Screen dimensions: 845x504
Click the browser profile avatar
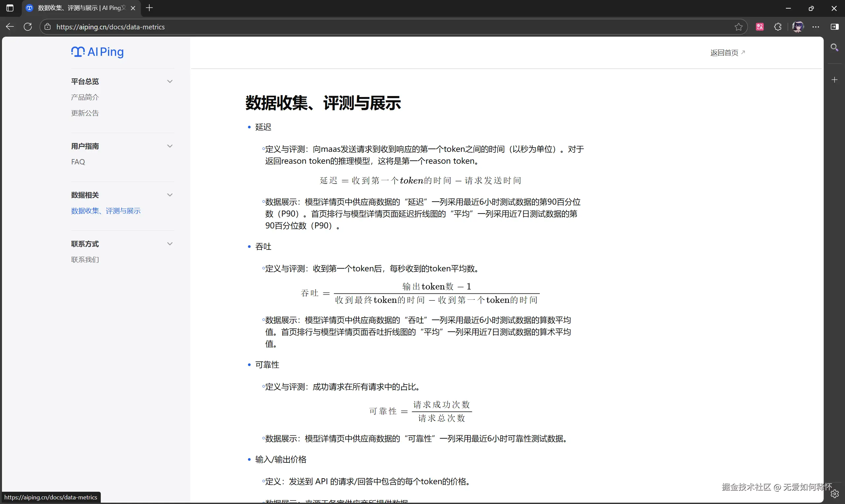(797, 27)
